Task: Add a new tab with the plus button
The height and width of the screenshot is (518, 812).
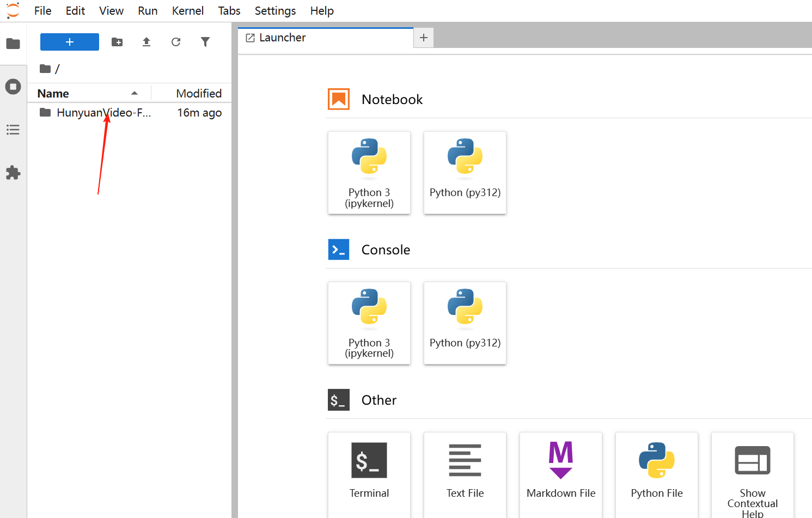Action: 424,38
